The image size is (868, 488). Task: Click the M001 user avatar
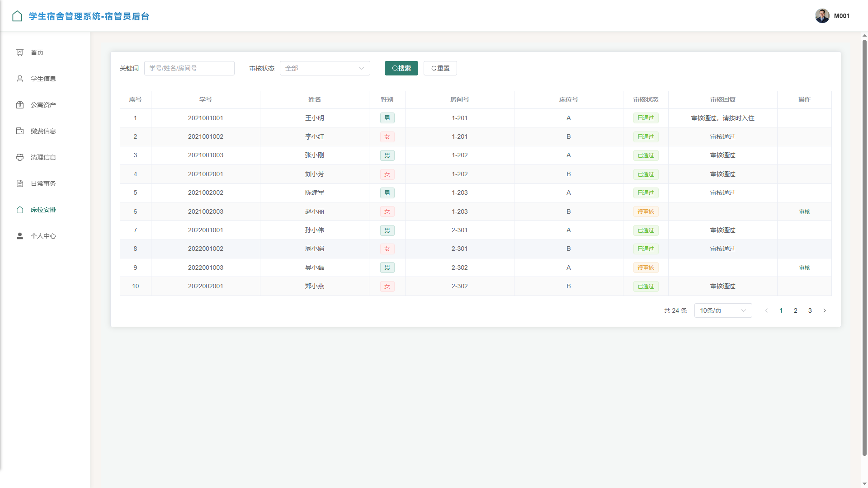[822, 16]
